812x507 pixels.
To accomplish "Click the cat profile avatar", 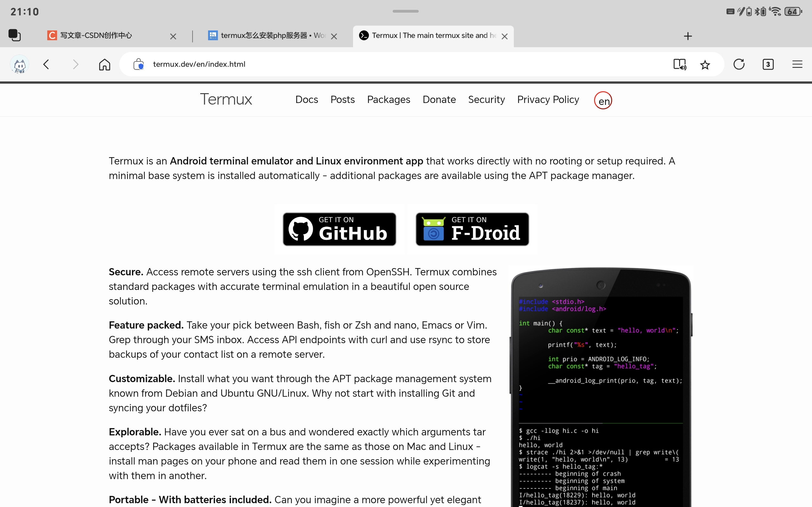I will pyautogui.click(x=20, y=64).
